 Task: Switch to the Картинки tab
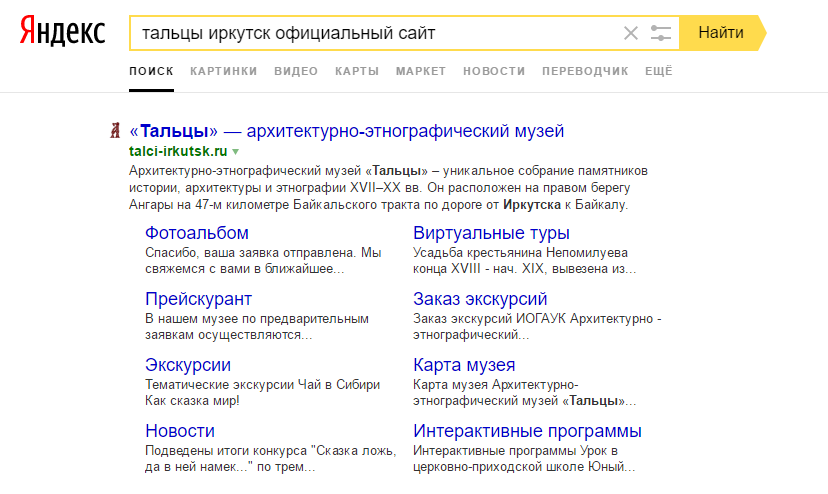[224, 71]
